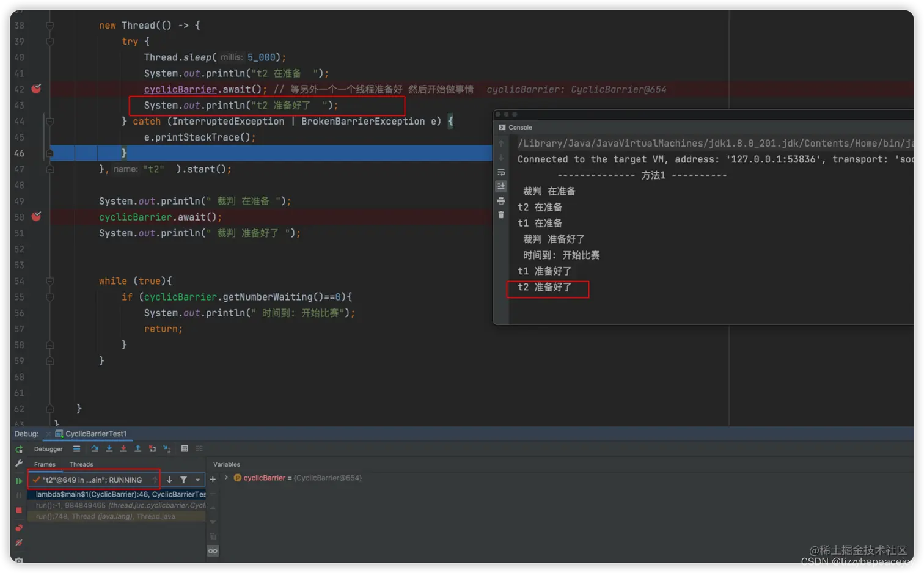Switch to the Frames tab
The width and height of the screenshot is (924, 573).
coord(45,465)
